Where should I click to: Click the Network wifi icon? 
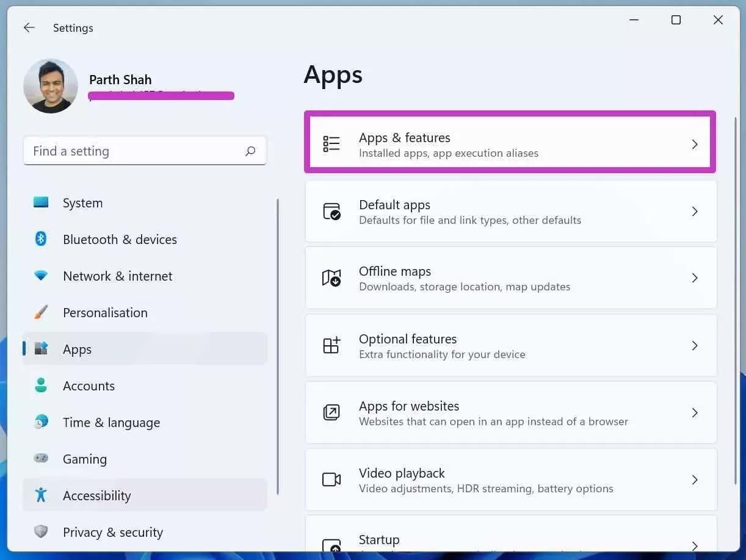(41, 276)
